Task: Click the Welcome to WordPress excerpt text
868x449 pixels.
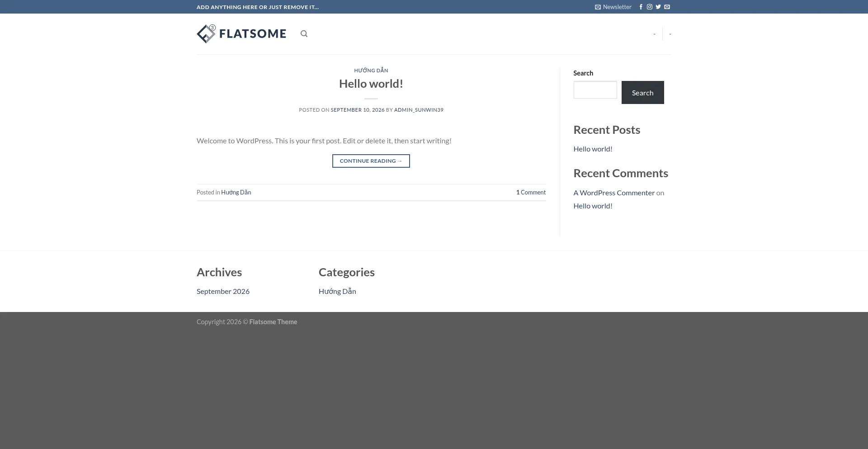Action: pyautogui.click(x=324, y=141)
